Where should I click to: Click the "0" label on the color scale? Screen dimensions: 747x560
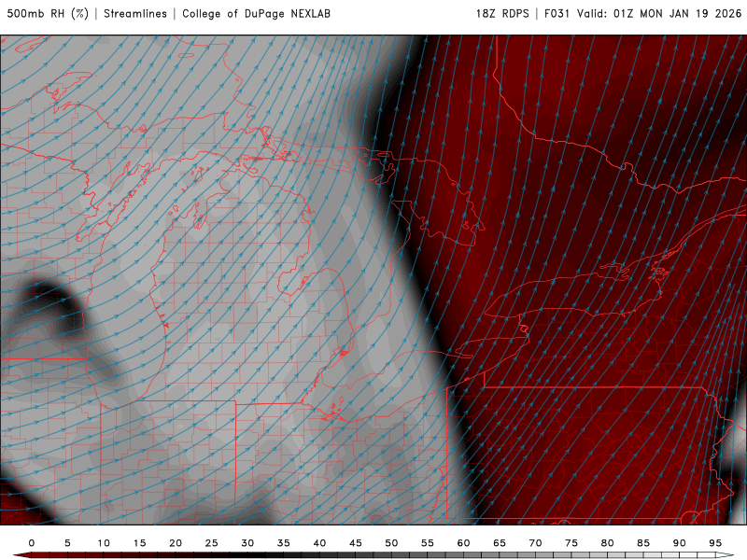click(32, 543)
